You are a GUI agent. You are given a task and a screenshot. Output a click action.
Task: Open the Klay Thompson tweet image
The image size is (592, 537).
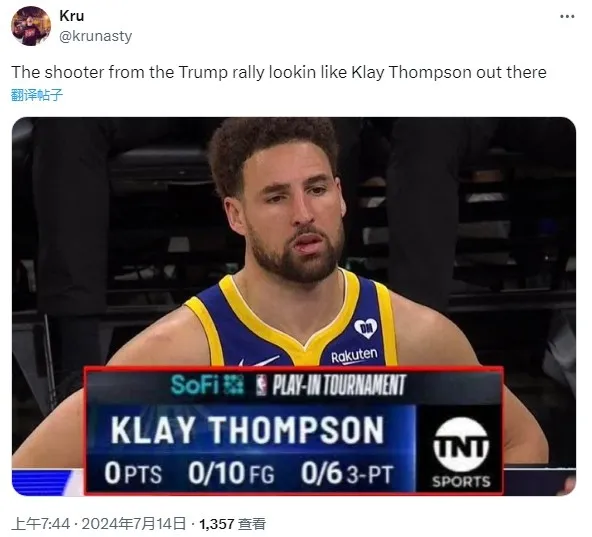(x=294, y=306)
